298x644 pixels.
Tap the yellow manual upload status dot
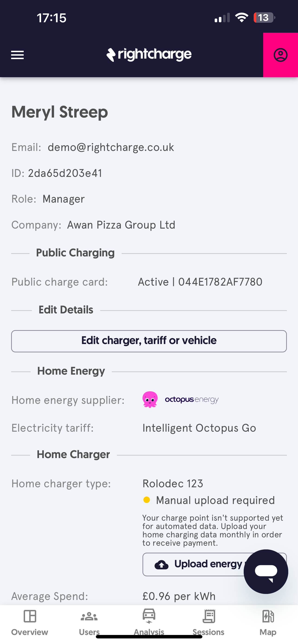tap(147, 500)
